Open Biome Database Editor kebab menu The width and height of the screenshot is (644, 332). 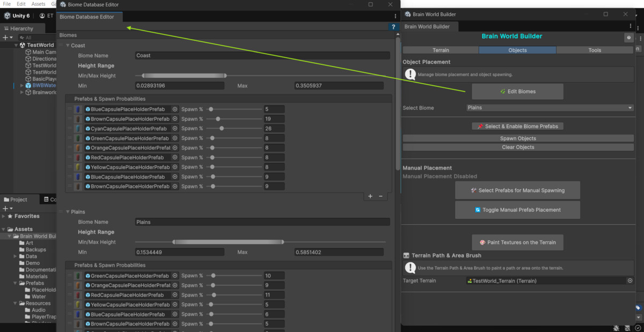pos(396,17)
